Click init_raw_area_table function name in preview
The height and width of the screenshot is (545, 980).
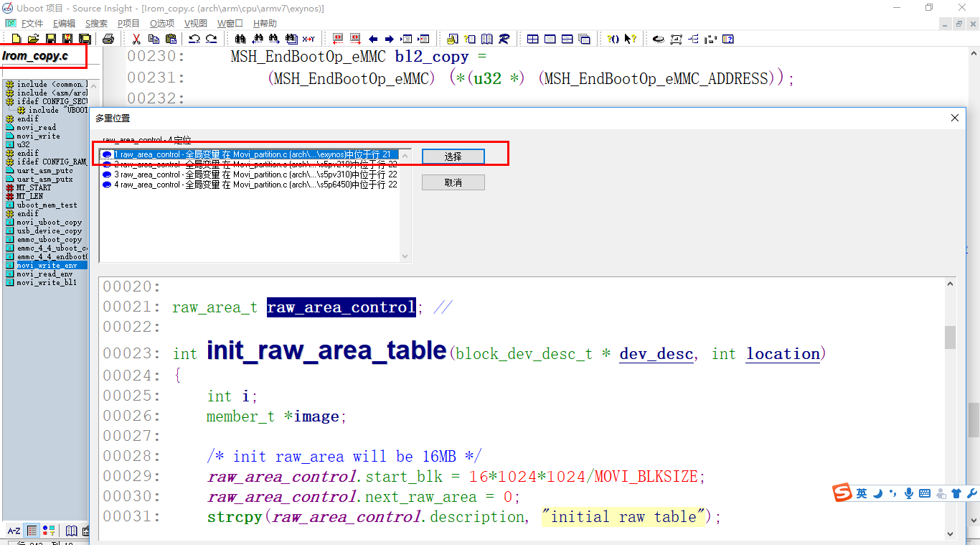(x=326, y=350)
